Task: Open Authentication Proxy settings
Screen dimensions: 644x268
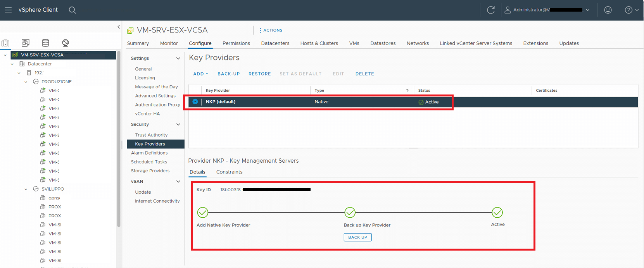Action: [157, 105]
